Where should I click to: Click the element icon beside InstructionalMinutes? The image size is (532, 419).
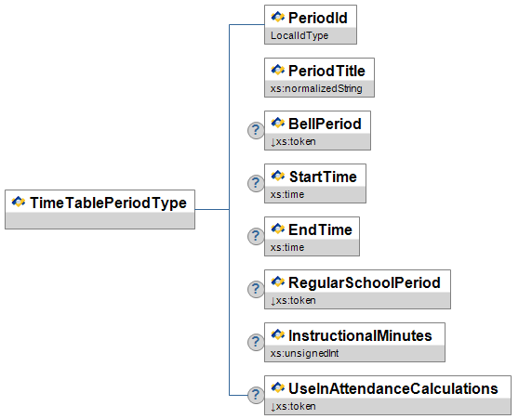(x=277, y=334)
